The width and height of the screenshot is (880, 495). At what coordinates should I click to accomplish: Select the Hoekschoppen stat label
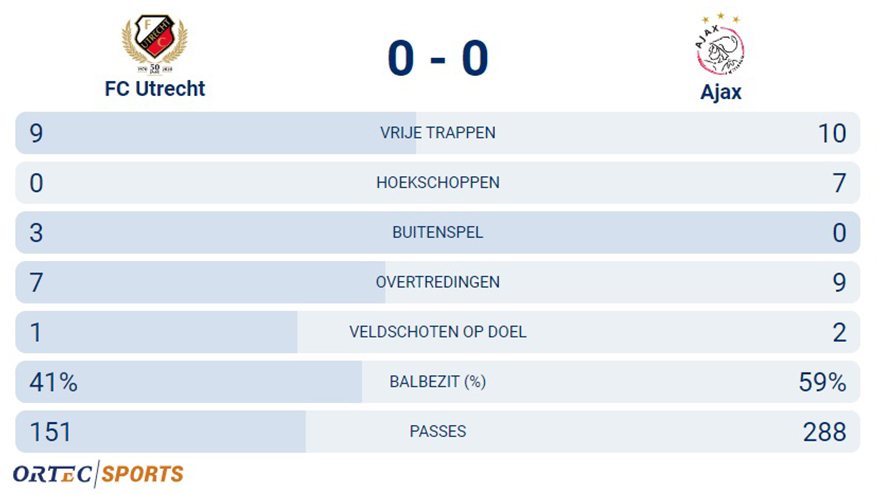438,183
